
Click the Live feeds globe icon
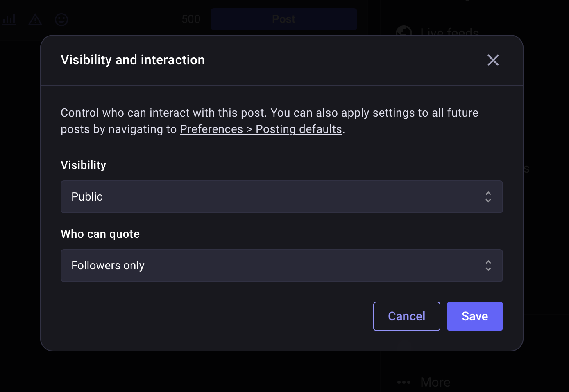tap(404, 31)
